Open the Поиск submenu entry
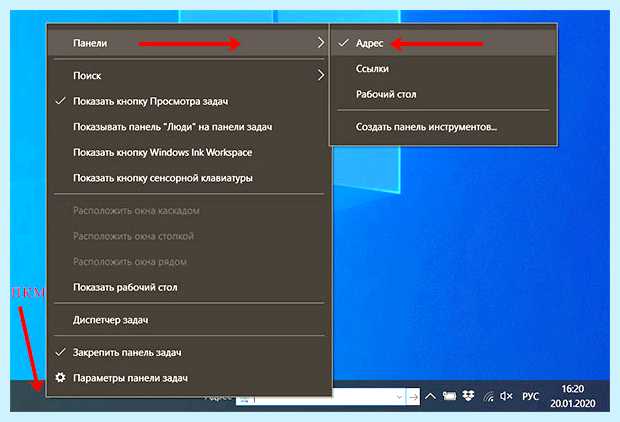 click(188, 76)
